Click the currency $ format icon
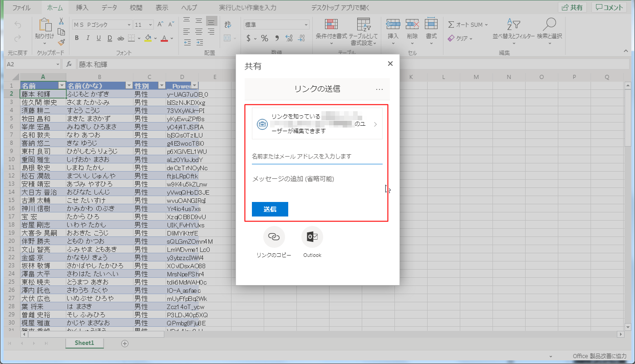 click(x=248, y=38)
